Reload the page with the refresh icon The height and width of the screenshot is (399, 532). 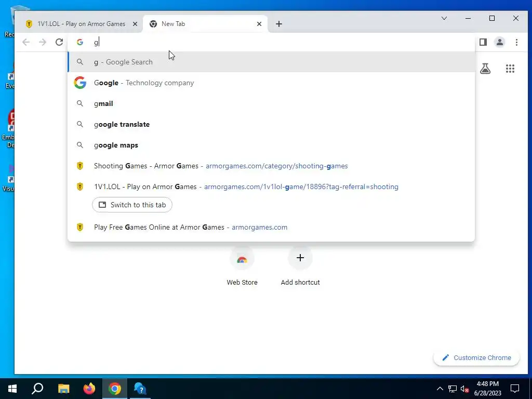tap(59, 42)
